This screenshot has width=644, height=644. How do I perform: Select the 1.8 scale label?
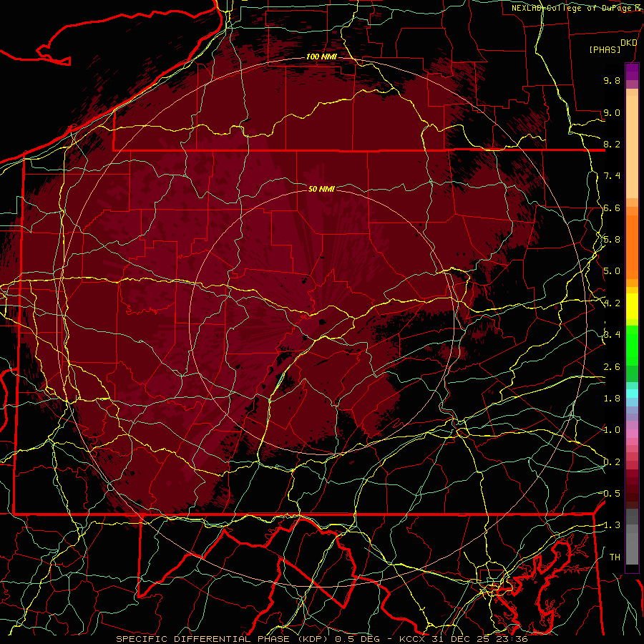612,399
